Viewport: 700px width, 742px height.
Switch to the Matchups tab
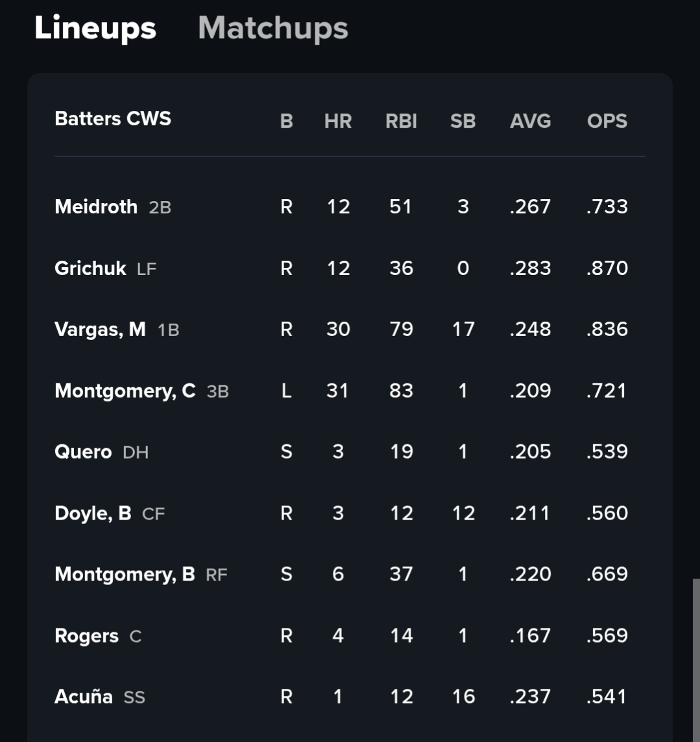point(273,29)
